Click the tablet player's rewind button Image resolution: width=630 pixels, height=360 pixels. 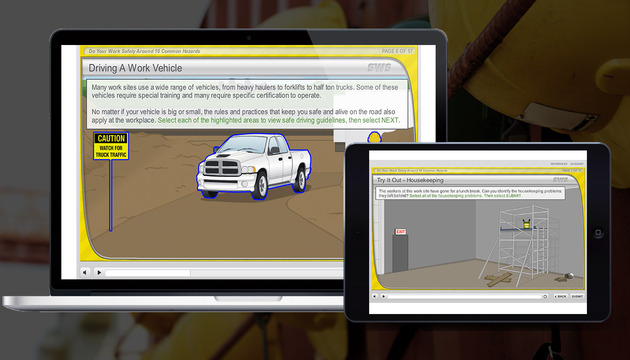click(375, 297)
